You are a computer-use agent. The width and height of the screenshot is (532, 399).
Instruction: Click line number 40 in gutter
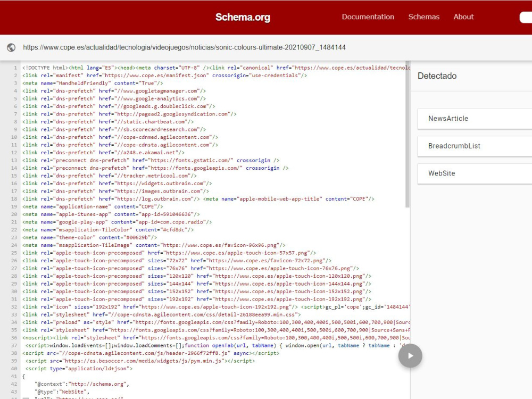[14, 369]
